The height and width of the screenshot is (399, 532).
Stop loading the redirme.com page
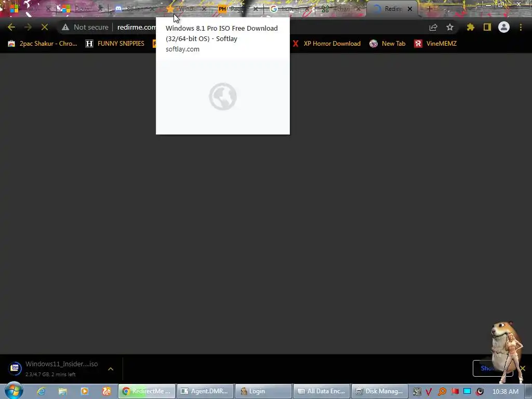[x=45, y=27]
